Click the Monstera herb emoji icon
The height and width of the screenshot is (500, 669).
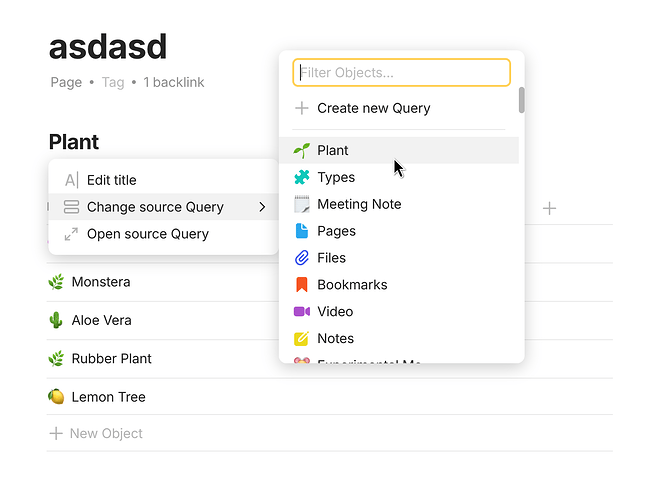point(56,282)
